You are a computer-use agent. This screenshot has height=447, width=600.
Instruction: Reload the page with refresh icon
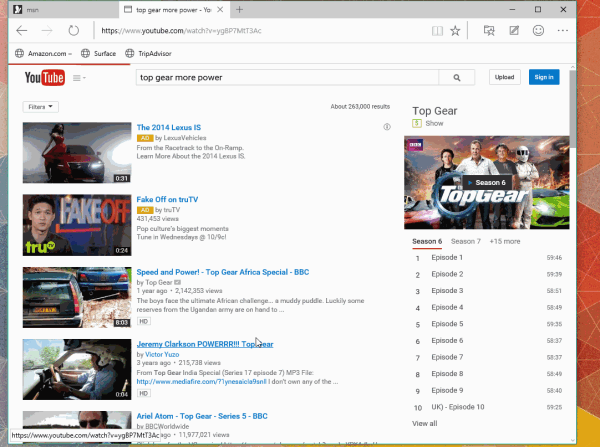pyautogui.click(x=73, y=31)
